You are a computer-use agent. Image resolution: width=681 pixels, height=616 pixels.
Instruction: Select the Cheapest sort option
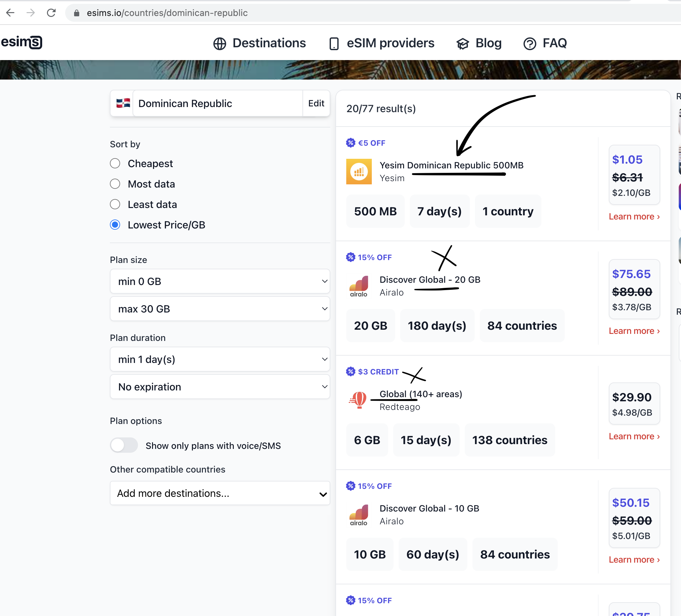[115, 164]
